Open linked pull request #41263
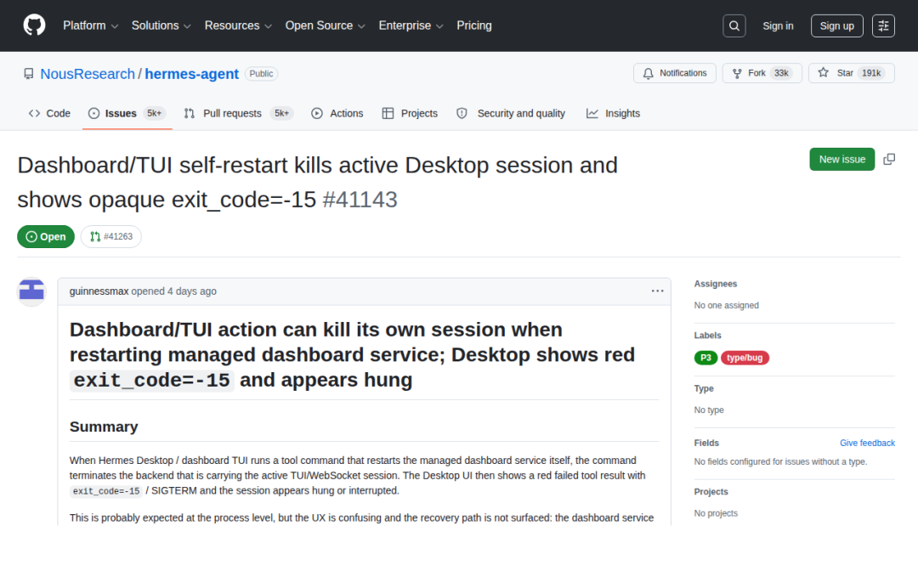918x588 pixels. [111, 236]
